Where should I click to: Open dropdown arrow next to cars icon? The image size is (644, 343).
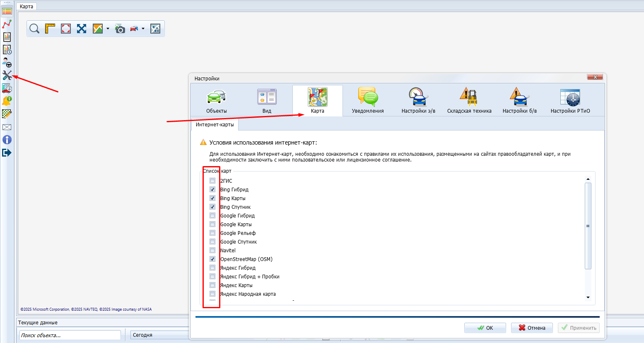point(143,29)
